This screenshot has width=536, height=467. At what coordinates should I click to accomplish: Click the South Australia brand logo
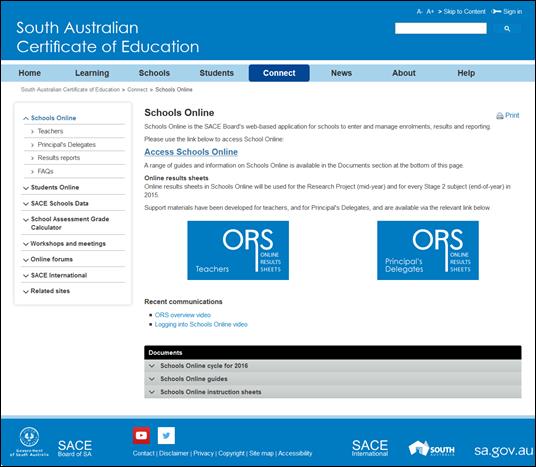[x=431, y=448]
